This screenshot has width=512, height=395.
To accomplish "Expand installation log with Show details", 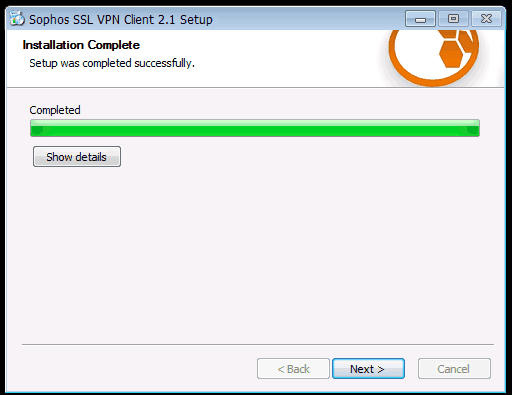I will tap(77, 157).
